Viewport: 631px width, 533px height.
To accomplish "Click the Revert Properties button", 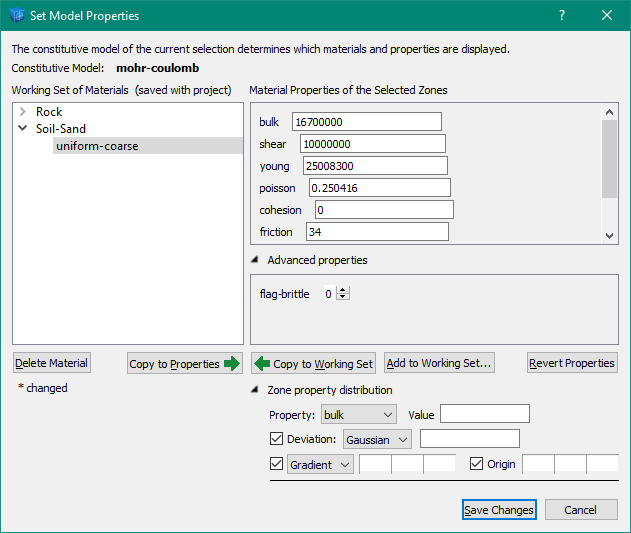I will (x=572, y=363).
